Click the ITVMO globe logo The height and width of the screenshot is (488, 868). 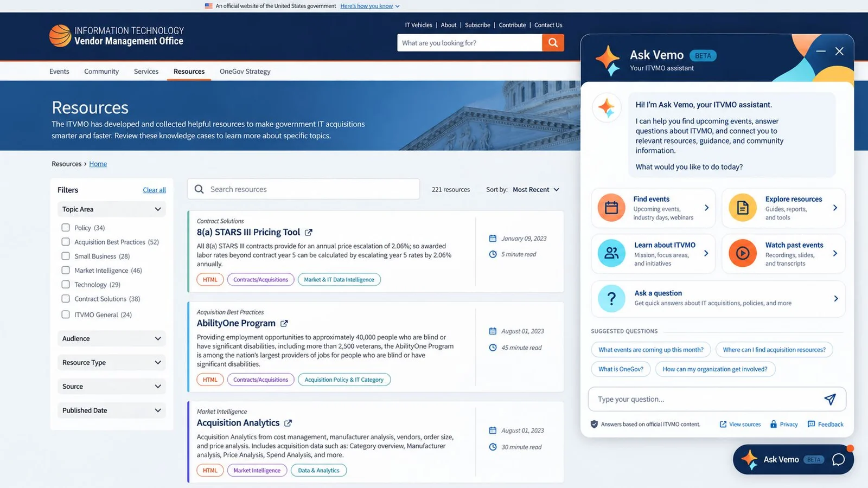tap(60, 36)
